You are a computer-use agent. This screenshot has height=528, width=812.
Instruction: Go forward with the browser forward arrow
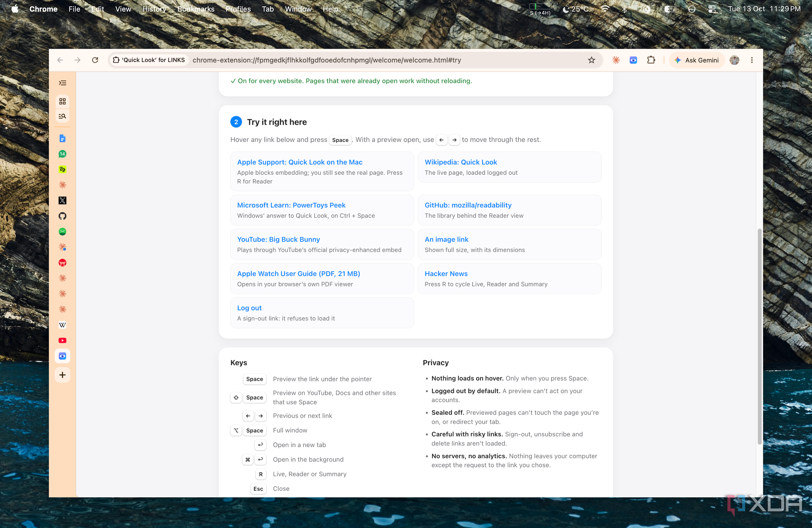[x=78, y=60]
